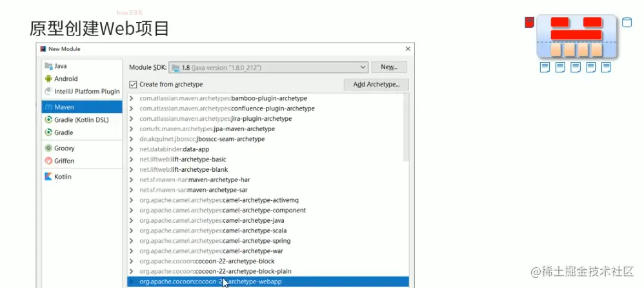
Task: Click the New... SDK button
Action: 388,67
